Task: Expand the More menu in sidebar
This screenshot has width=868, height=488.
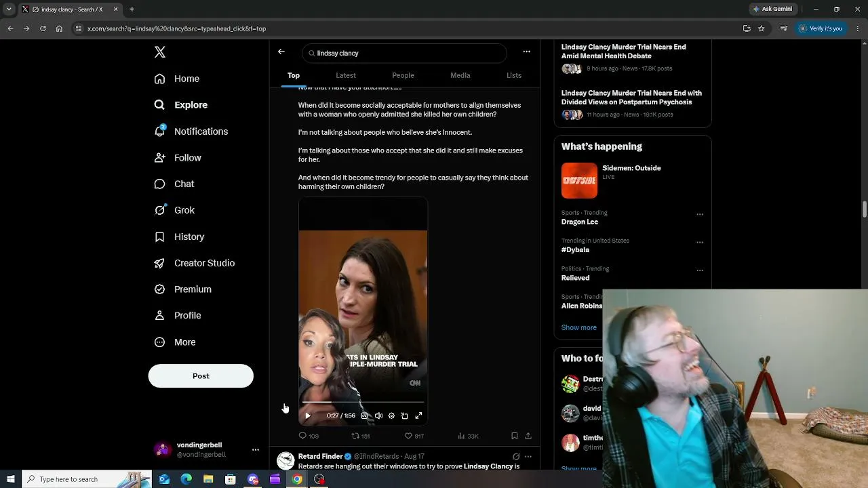Action: pyautogui.click(x=175, y=342)
